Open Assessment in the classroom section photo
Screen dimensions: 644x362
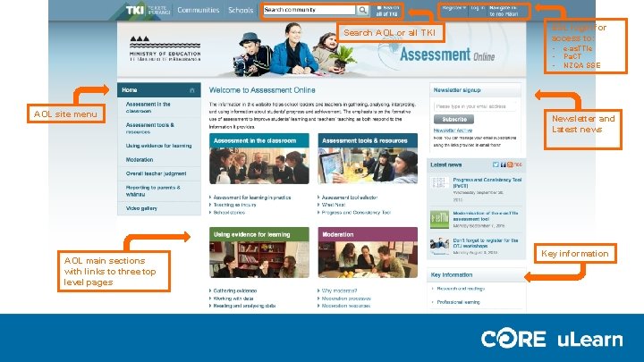pyautogui.click(x=259, y=166)
